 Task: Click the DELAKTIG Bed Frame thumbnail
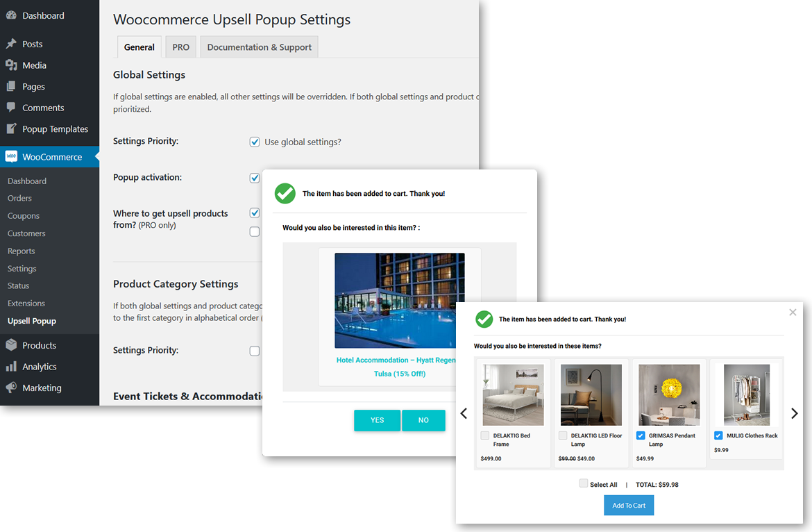point(513,394)
